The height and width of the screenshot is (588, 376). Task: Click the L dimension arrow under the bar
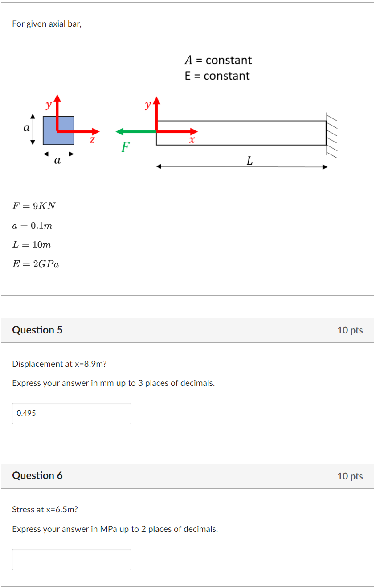point(241,166)
